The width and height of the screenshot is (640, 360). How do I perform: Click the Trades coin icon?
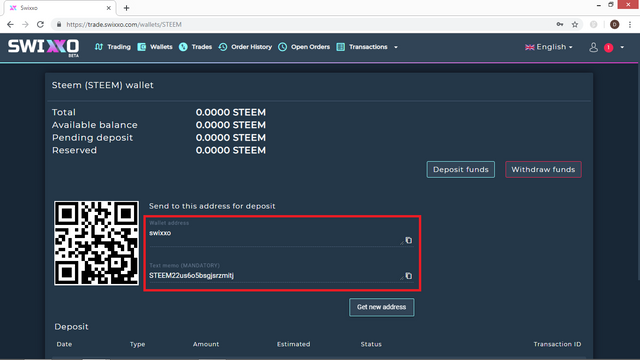pyautogui.click(x=183, y=47)
